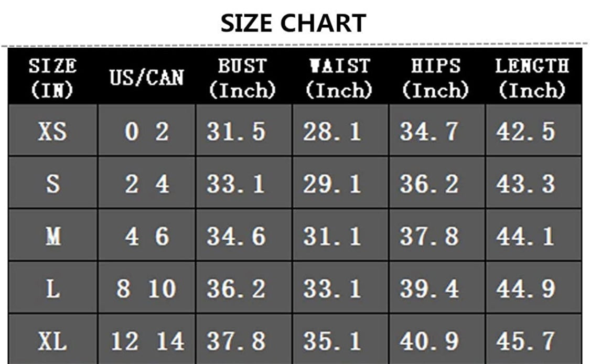The height and width of the screenshot is (364, 590).
Task: Click the HIPS (Inch) header cell
Action: (x=436, y=78)
